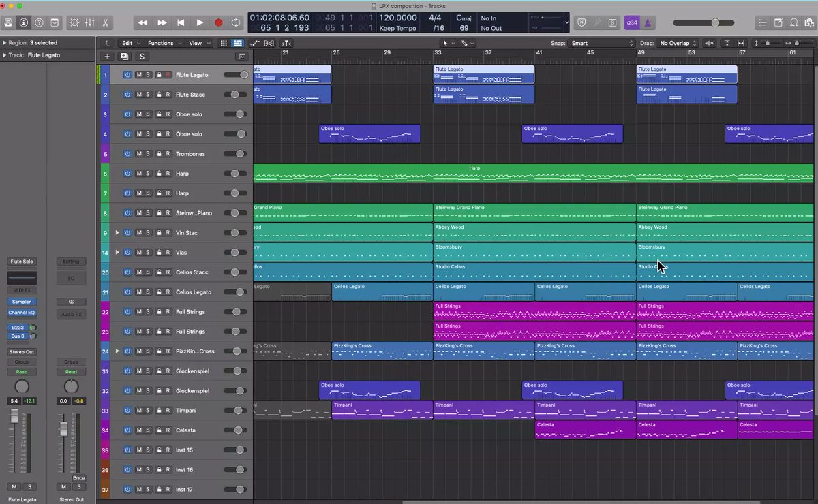Expand the Region inspector disclosure triangle
The width and height of the screenshot is (818, 504).
pos(4,42)
